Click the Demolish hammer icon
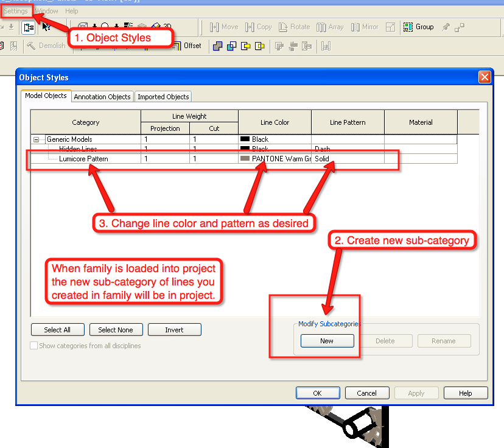This screenshot has width=504, height=448. tap(31, 46)
